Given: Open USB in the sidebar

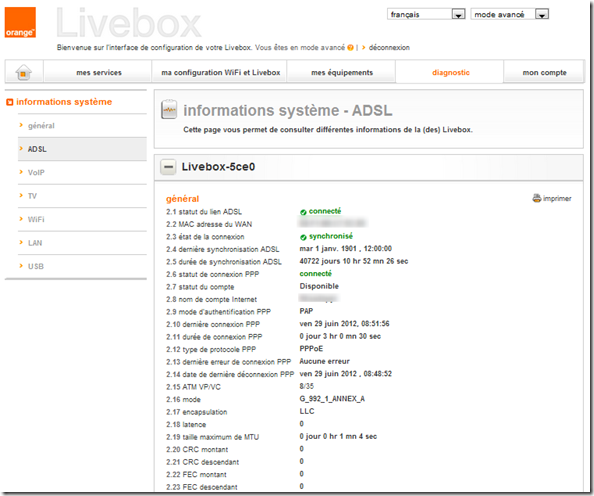Looking at the screenshot, I should (36, 266).
